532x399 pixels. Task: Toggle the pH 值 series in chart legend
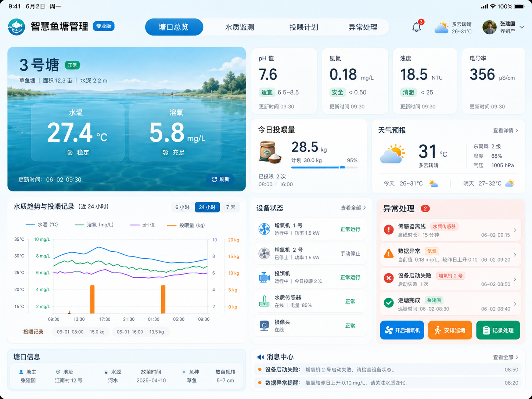coord(143,225)
